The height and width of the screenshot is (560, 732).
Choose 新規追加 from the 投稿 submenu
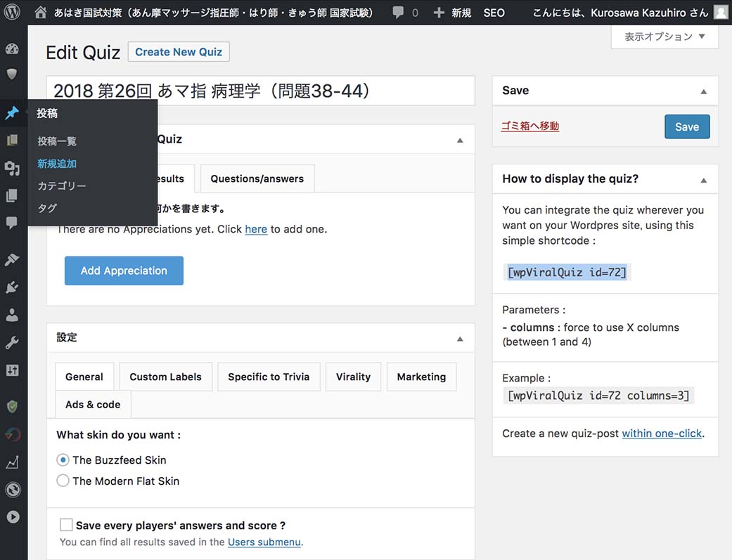[x=57, y=164]
